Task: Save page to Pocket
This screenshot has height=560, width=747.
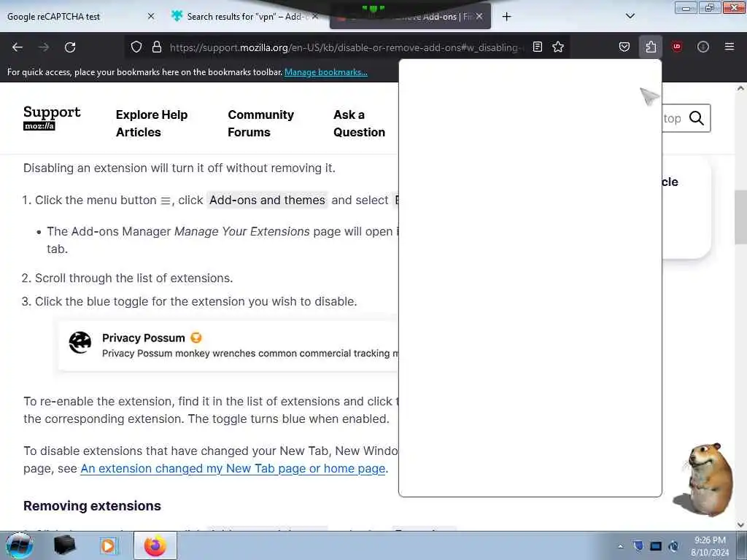Action: pos(624,47)
